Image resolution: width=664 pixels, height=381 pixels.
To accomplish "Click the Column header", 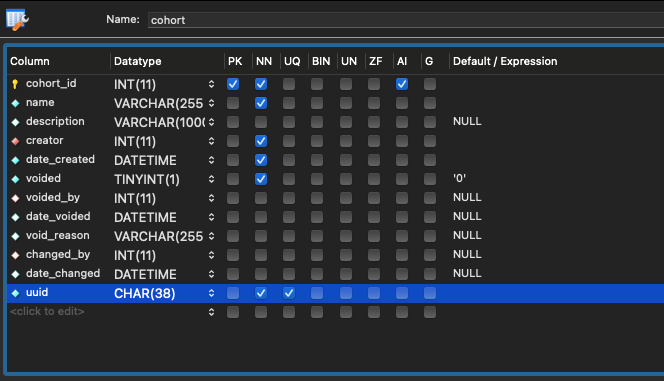I will (30, 61).
